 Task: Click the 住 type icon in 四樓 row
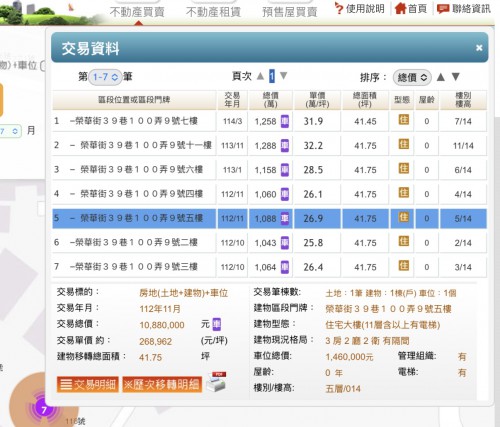(x=403, y=192)
